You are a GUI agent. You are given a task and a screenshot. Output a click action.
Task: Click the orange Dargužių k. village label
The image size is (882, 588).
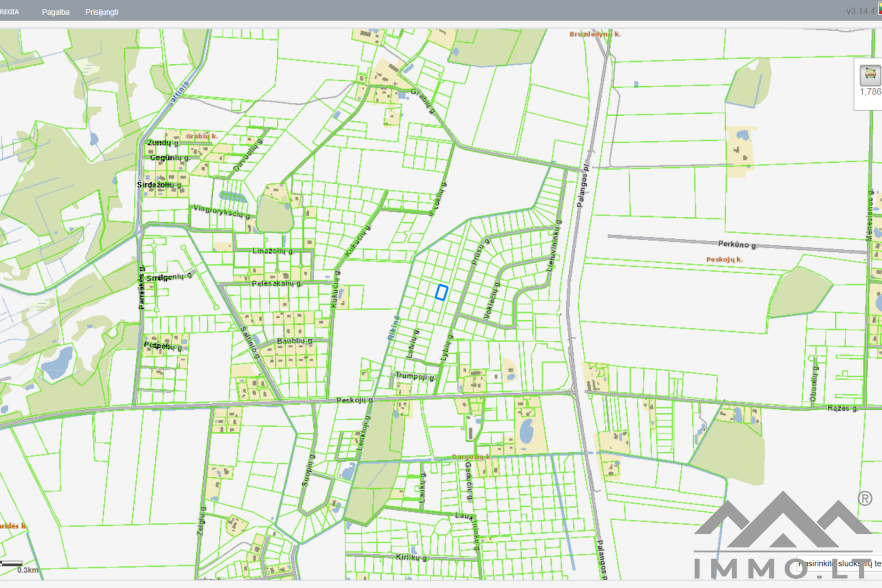point(471,457)
